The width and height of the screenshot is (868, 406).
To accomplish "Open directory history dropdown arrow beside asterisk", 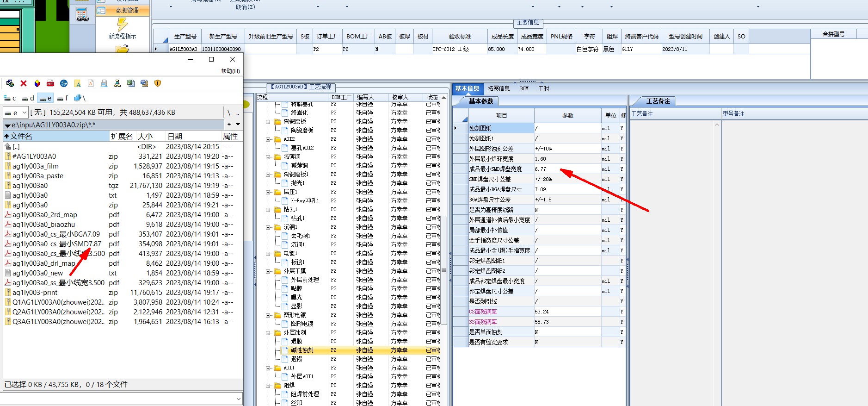I will (238, 125).
